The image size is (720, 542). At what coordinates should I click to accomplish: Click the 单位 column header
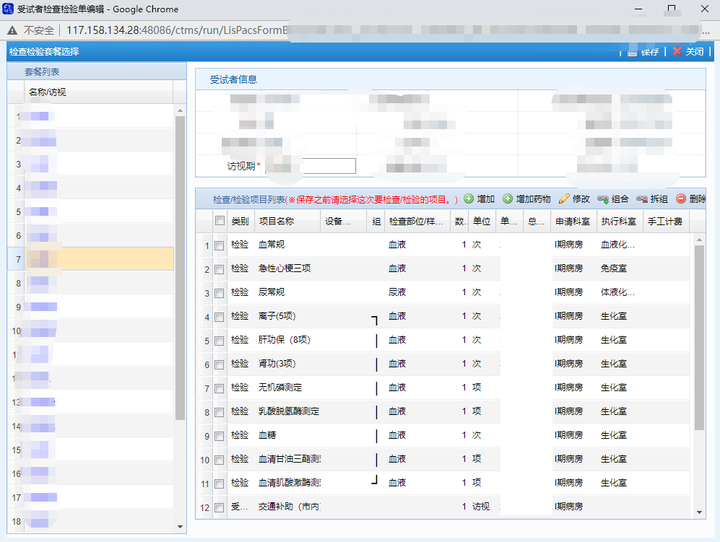[483, 221]
